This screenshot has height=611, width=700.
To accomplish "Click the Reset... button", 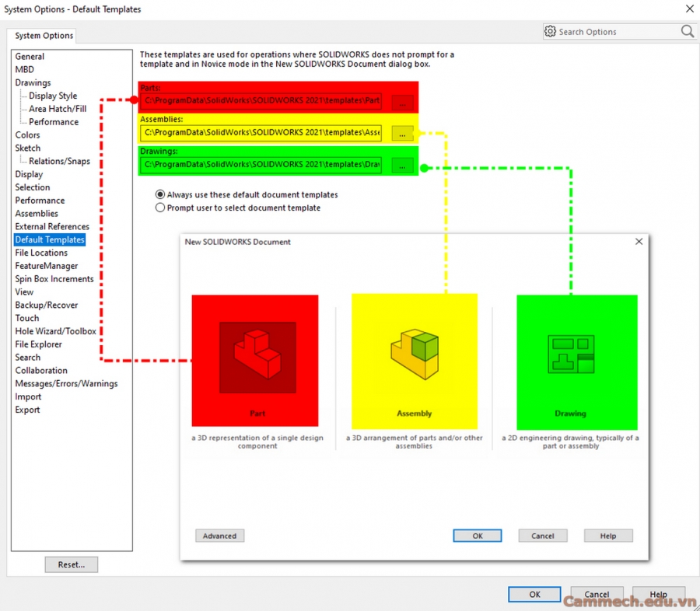I will point(72,564).
